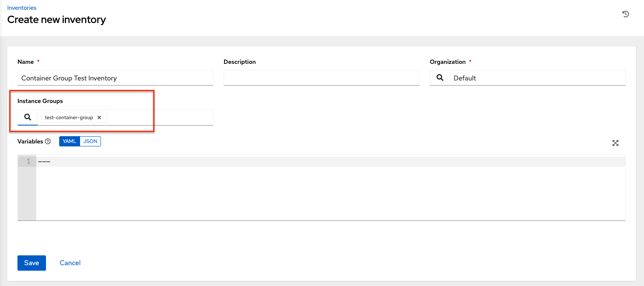Place cursor in the Variables code editor
644x286 pixels.
tap(331, 192)
